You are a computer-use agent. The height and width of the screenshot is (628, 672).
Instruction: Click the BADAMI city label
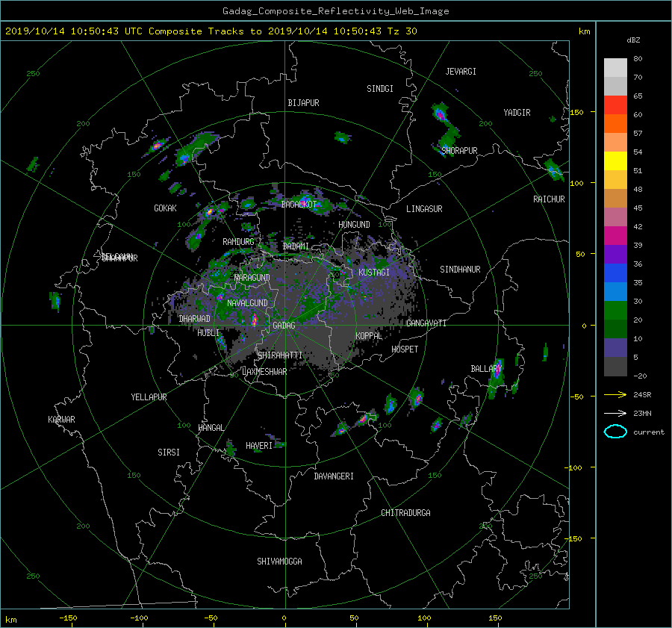click(296, 246)
